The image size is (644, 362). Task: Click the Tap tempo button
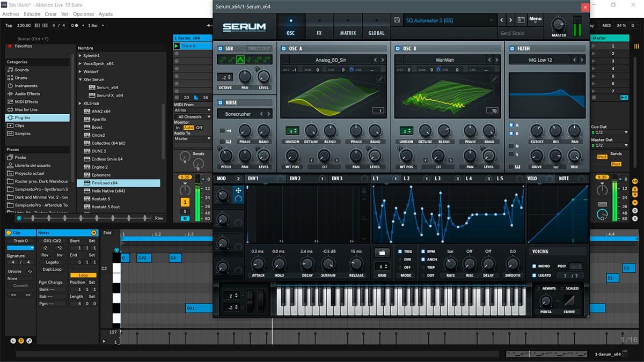[9, 25]
